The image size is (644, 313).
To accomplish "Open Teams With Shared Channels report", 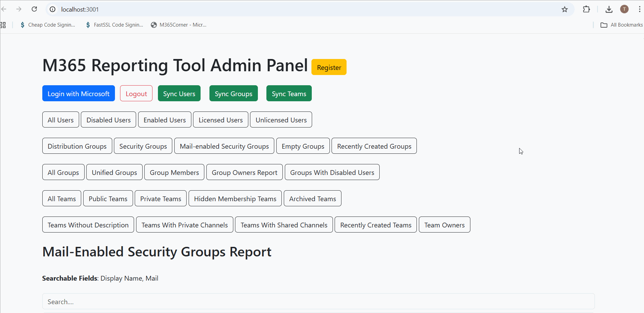I will click(x=284, y=225).
